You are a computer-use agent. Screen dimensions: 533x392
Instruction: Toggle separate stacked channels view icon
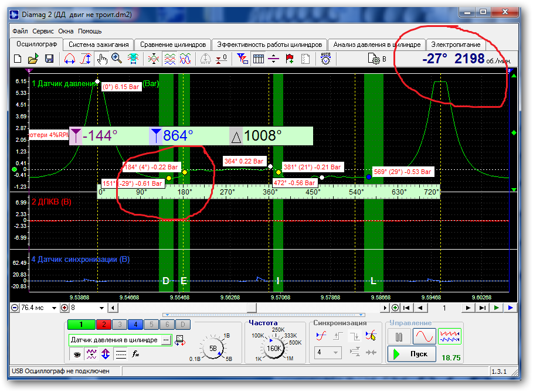[x=169, y=59]
